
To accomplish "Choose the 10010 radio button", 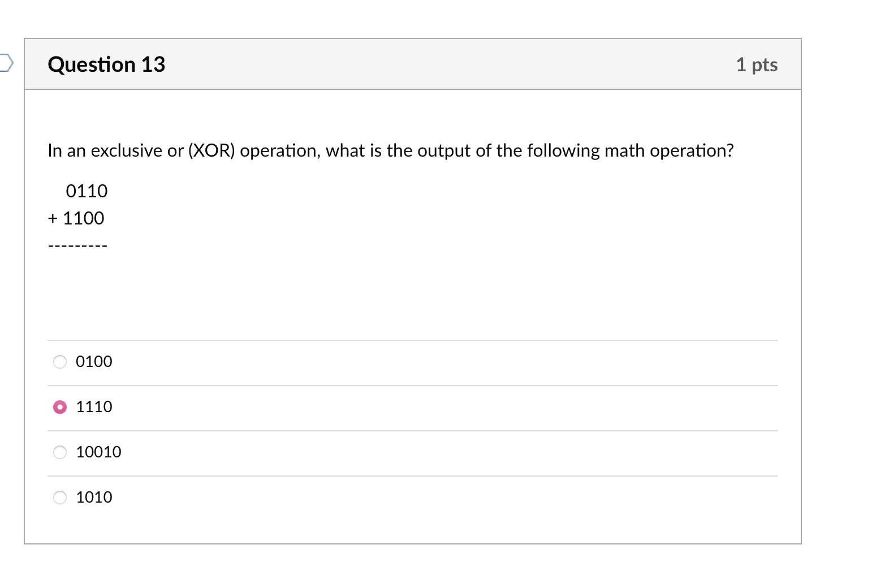I will (x=59, y=452).
